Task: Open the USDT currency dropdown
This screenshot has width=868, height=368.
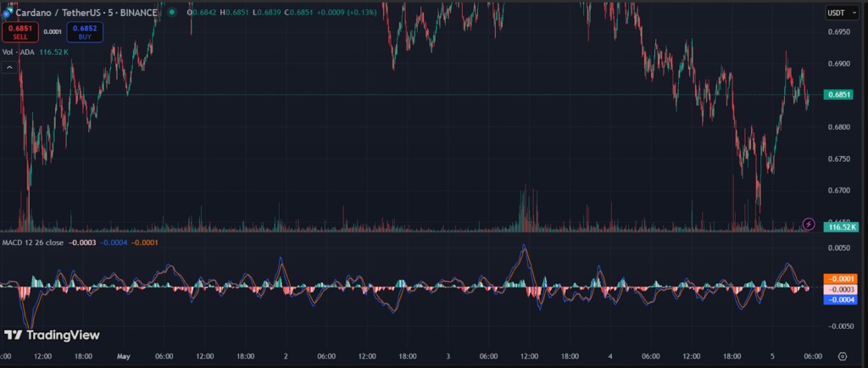Action: pyautogui.click(x=841, y=12)
